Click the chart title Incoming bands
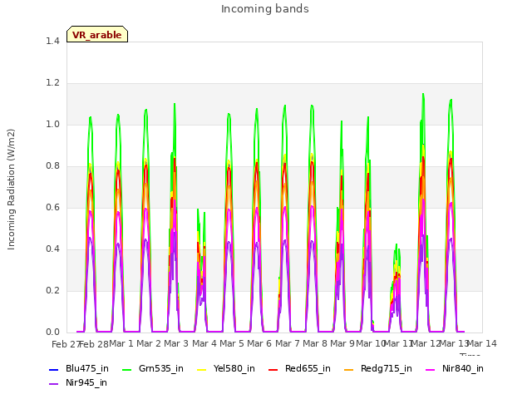Image resolution: width=532 pixels, height=399 pixels. click(x=265, y=9)
